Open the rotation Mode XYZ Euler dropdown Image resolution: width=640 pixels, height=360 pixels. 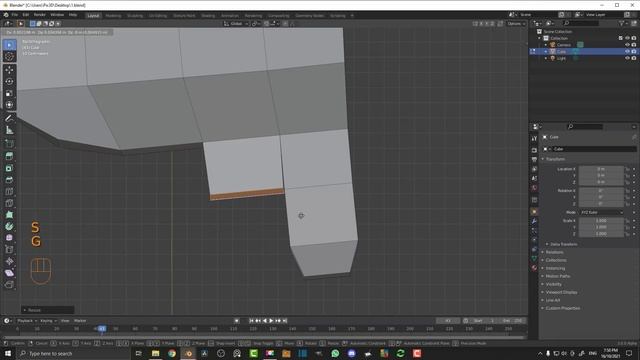tap(601, 212)
